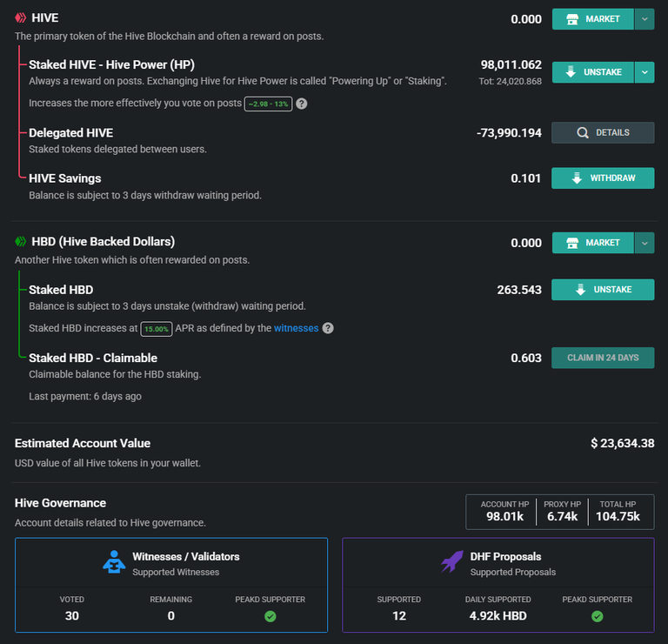
Task: Open the DHF Proposals card title
Action: coord(505,557)
